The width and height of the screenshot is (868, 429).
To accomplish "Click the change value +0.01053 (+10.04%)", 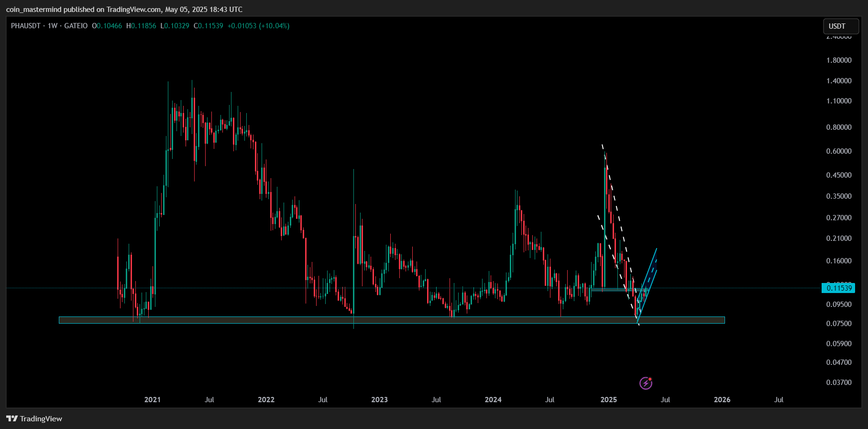I will coord(258,26).
